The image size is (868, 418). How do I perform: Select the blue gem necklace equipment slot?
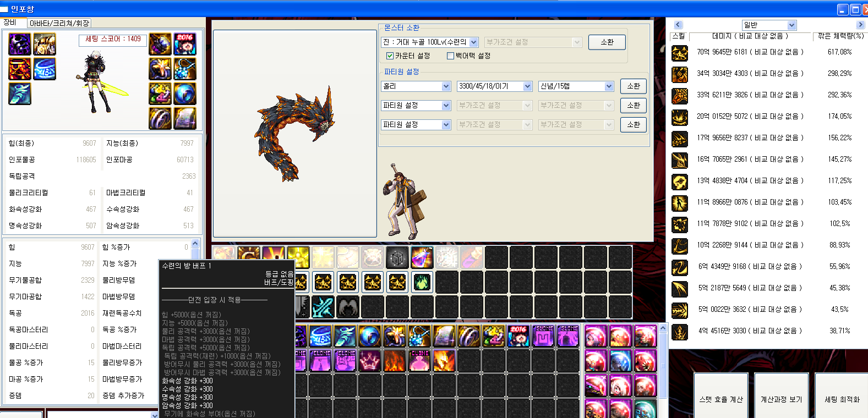coord(185,69)
